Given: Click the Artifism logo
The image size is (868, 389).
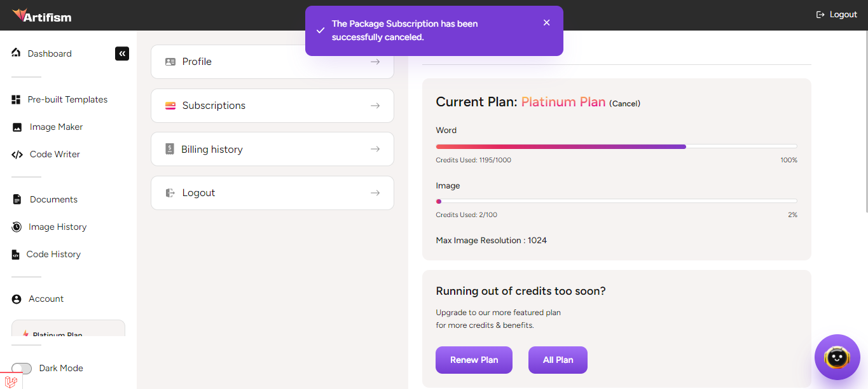Looking at the screenshot, I should coord(42,15).
